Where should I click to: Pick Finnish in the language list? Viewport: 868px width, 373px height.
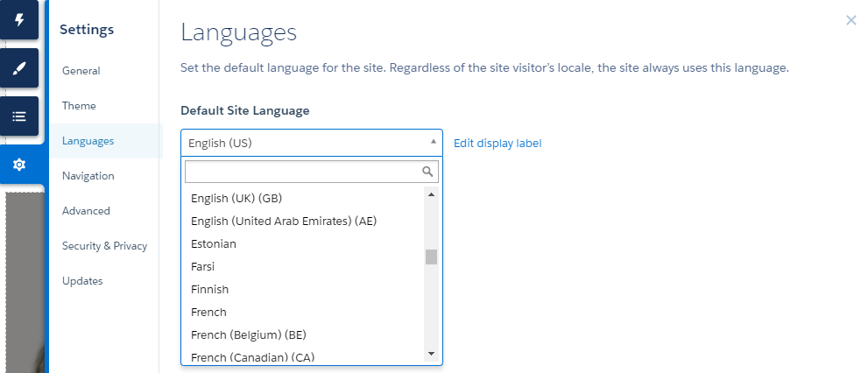click(x=209, y=290)
